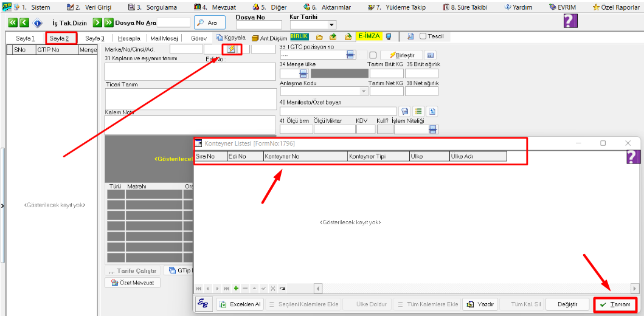Click the monitor icon right of E-İMZA

tap(389, 37)
